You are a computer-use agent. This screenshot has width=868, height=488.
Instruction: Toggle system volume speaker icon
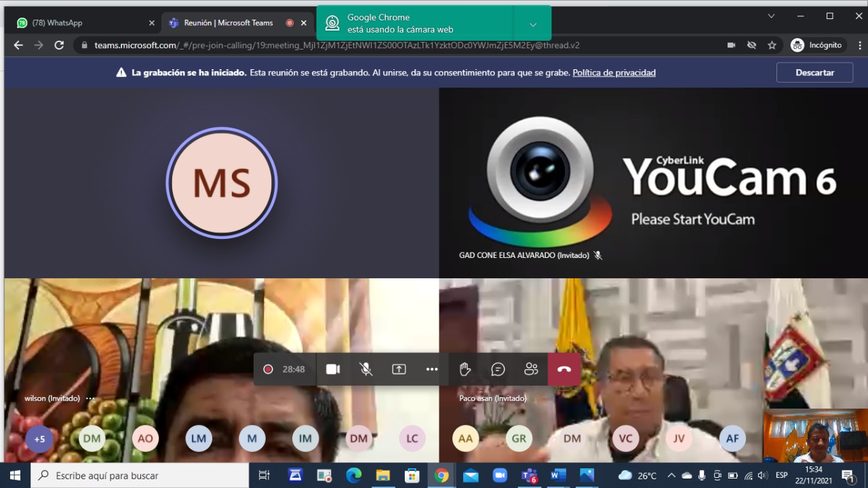coord(762,476)
